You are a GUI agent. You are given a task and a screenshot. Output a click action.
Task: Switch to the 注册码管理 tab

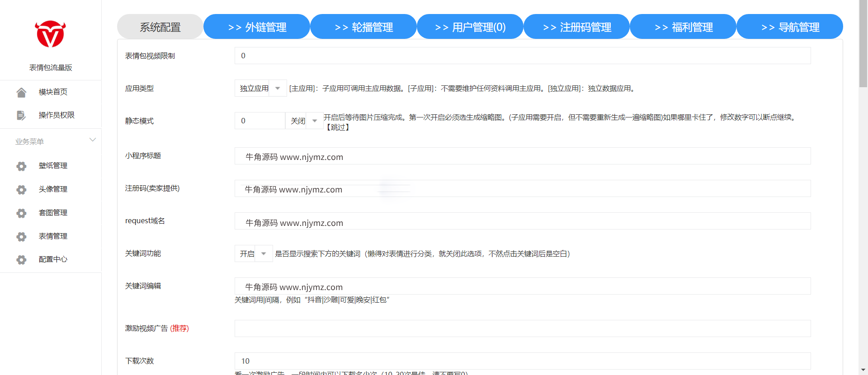(577, 27)
